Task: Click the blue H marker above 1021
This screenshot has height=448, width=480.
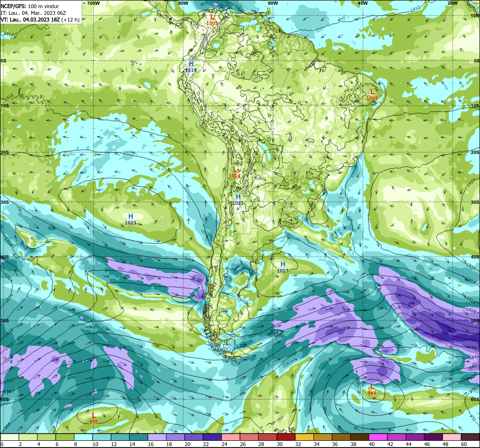Action: click(x=238, y=196)
